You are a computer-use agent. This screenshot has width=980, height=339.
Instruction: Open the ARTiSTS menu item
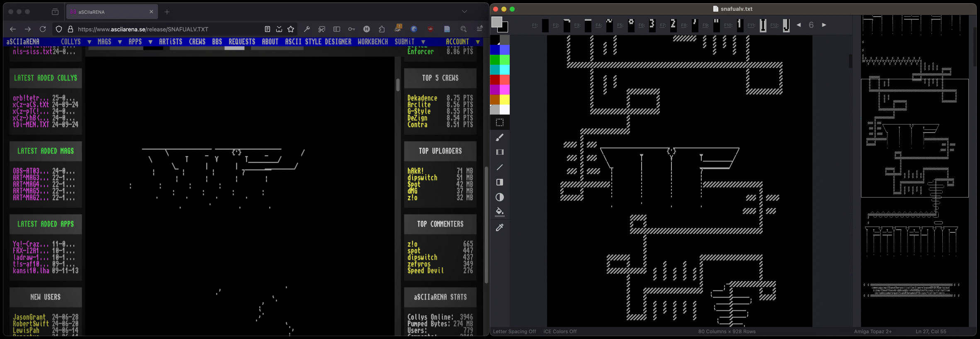170,42
